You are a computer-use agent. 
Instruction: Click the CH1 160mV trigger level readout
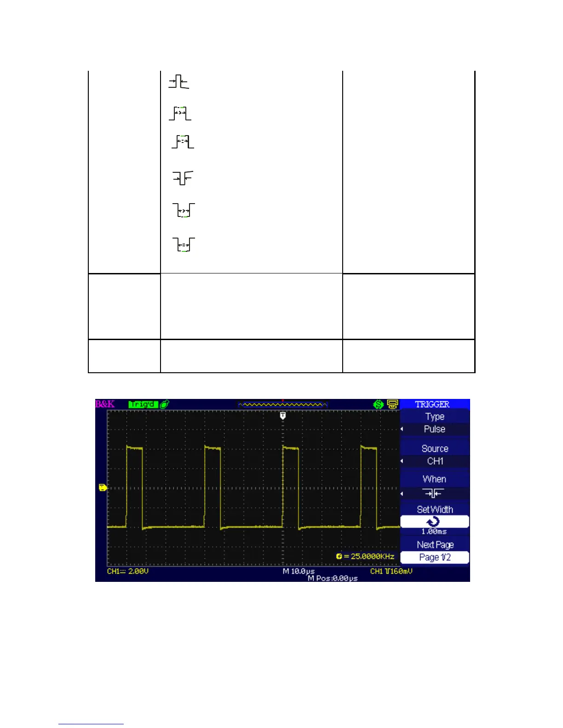point(391,571)
